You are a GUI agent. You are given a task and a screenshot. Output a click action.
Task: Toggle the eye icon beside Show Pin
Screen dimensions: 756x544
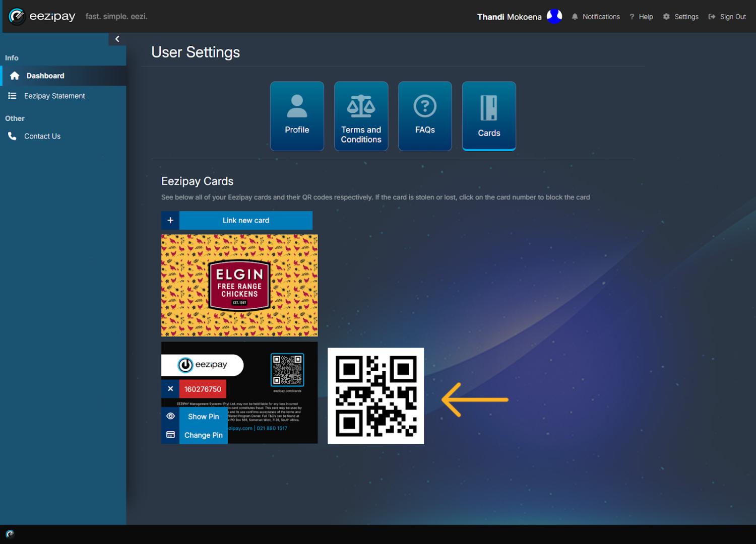point(170,417)
